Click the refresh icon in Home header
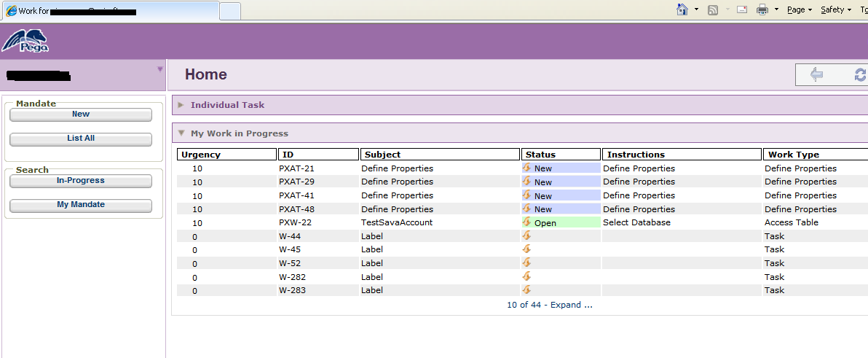Image resolution: width=868 pixels, height=358 pixels. point(860,74)
